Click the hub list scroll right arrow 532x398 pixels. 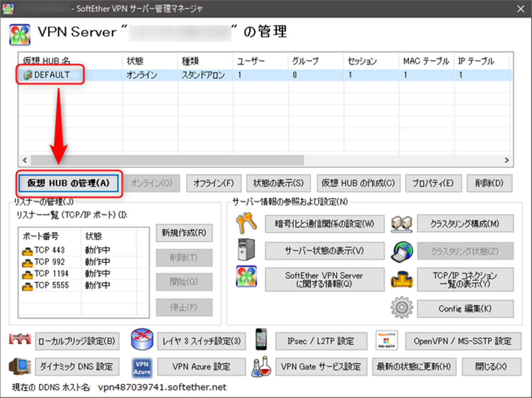coord(507,160)
